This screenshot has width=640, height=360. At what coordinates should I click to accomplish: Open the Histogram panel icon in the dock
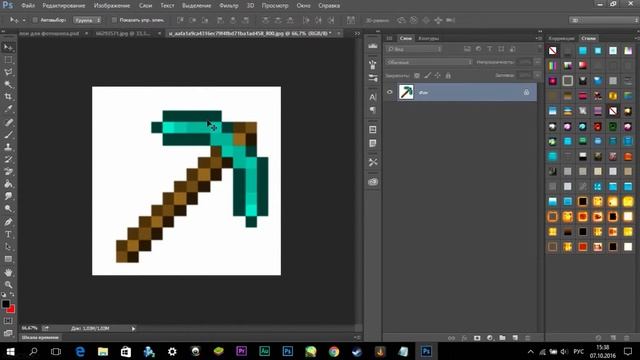point(373,46)
